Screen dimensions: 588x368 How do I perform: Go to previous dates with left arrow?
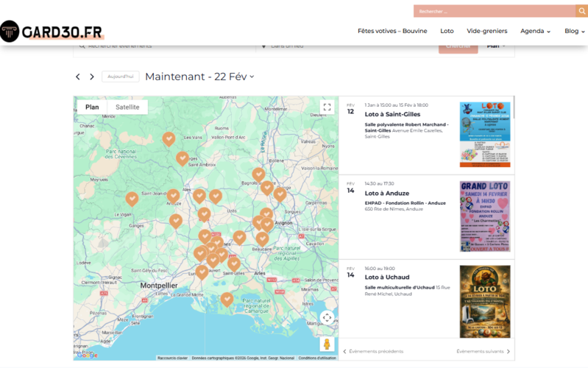click(78, 77)
